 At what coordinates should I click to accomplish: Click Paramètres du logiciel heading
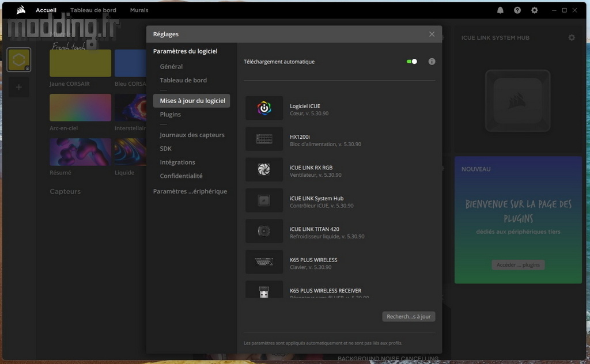pos(185,51)
